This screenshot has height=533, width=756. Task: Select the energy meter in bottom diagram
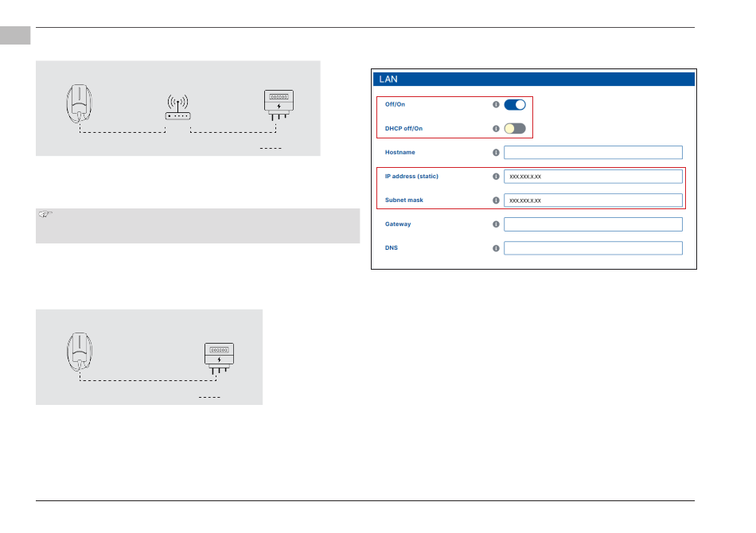[x=219, y=357]
